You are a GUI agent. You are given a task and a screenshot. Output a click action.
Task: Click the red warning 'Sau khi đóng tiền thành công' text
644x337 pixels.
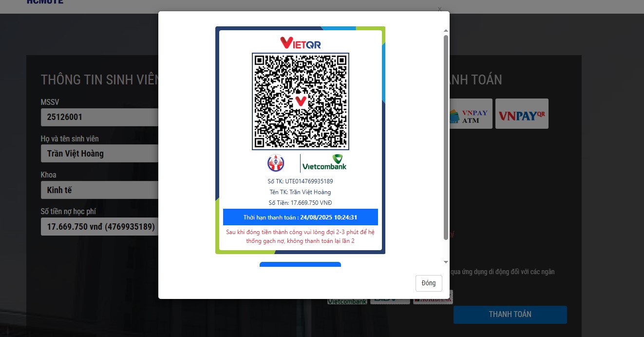tap(301, 237)
